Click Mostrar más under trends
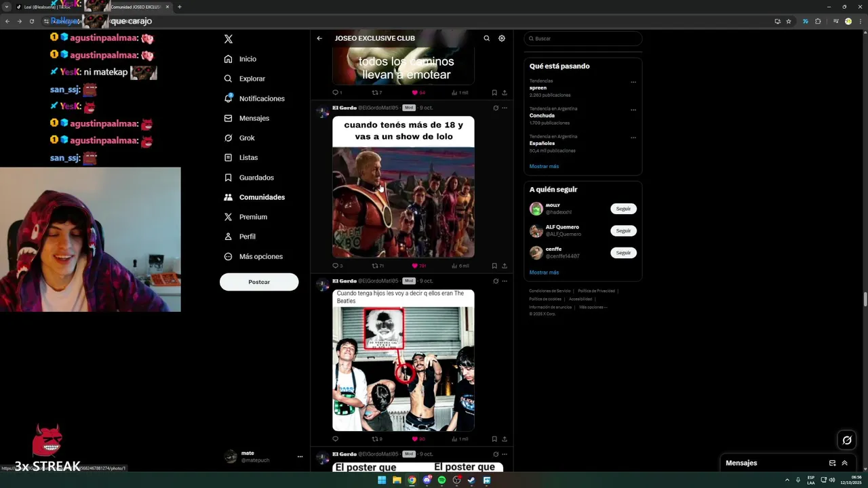Image resolution: width=868 pixels, height=488 pixels. pos(544,166)
